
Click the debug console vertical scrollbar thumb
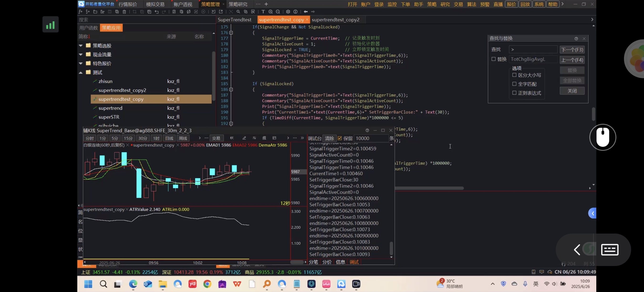click(x=391, y=248)
